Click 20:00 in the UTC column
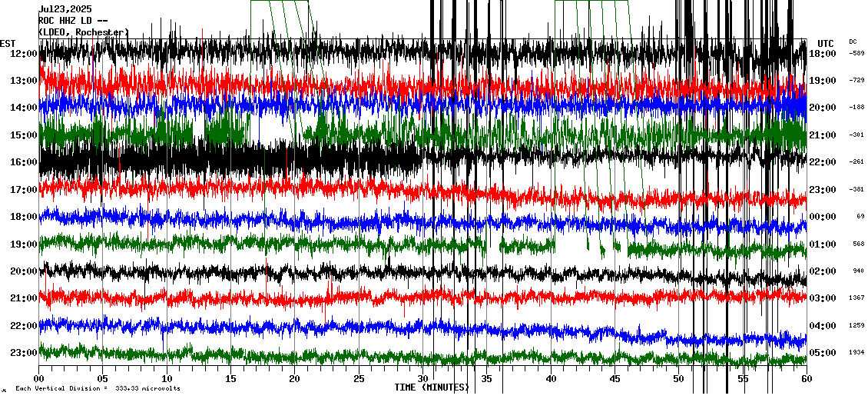Image resolution: width=868 pixels, height=399 pixels. click(x=823, y=108)
